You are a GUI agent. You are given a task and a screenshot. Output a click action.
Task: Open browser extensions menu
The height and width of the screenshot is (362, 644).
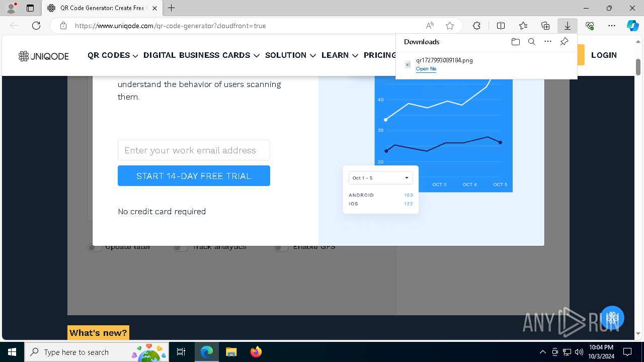tap(476, 26)
